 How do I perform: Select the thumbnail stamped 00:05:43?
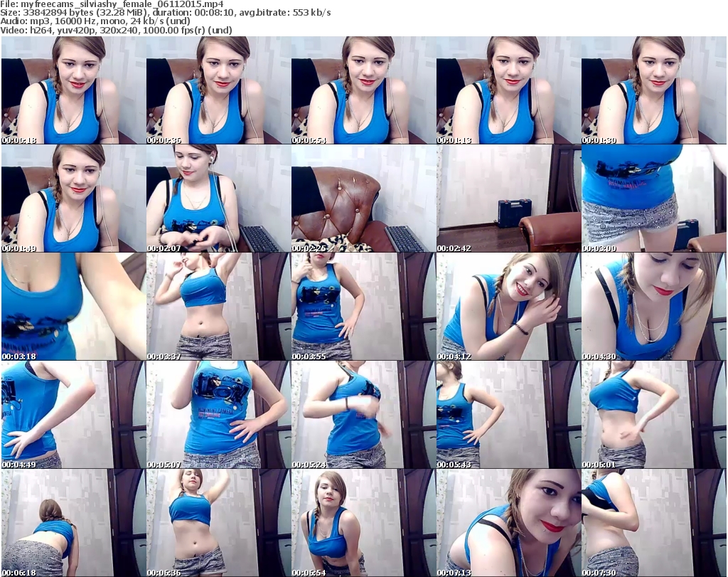tap(508, 415)
